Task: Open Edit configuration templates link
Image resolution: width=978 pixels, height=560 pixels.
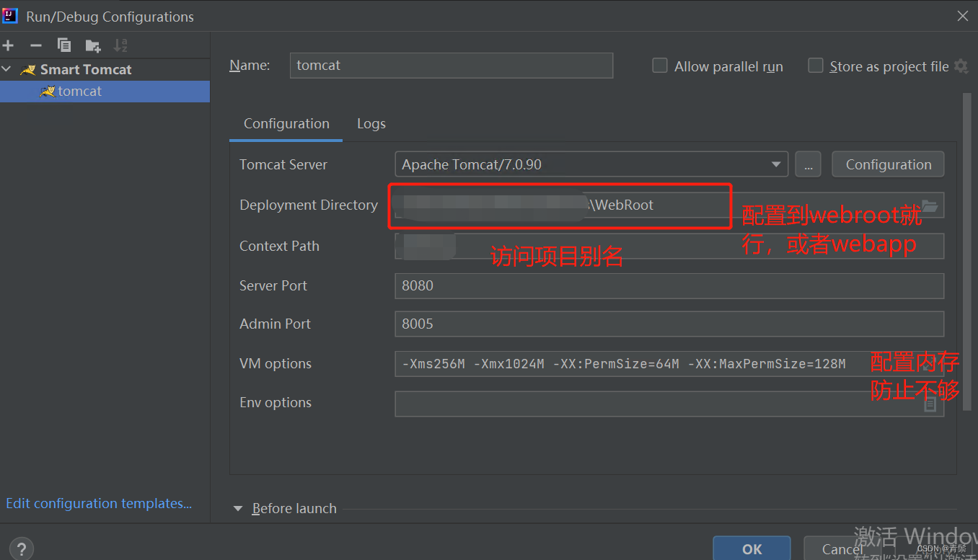Action: tap(99, 503)
